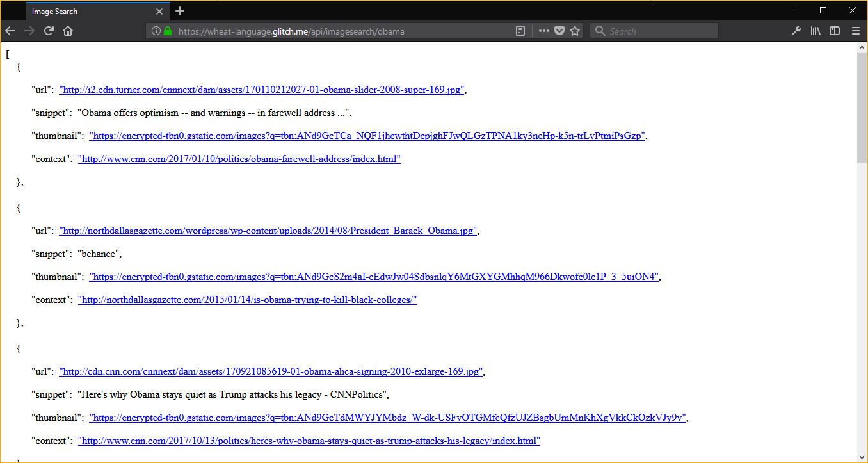The width and height of the screenshot is (868, 463).
Task: Open a new tab
Action: [180, 11]
